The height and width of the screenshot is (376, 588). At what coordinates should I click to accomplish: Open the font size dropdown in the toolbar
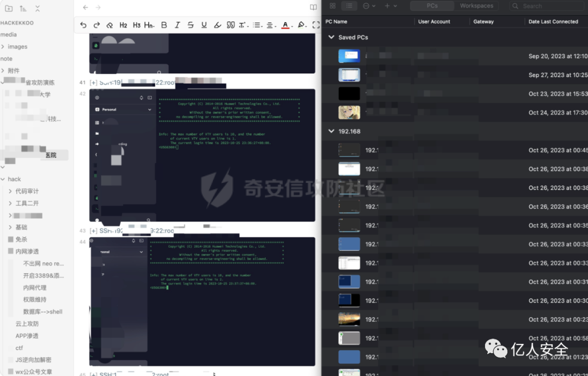[243, 25]
